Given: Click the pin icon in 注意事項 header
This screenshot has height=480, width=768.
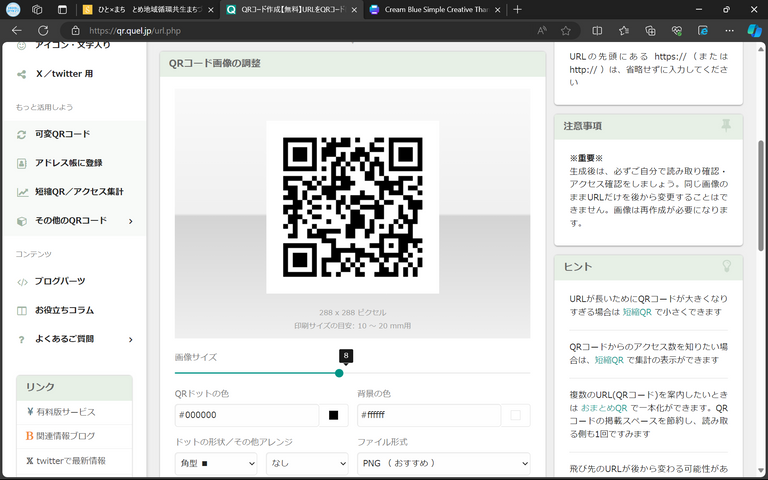Looking at the screenshot, I should pyautogui.click(x=726, y=125).
